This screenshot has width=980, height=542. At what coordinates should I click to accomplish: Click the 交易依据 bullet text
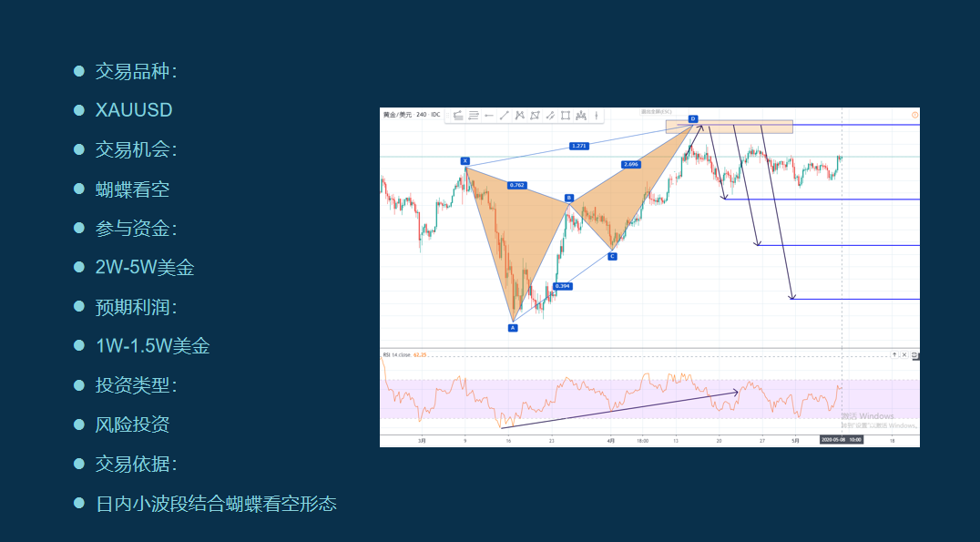[137, 464]
